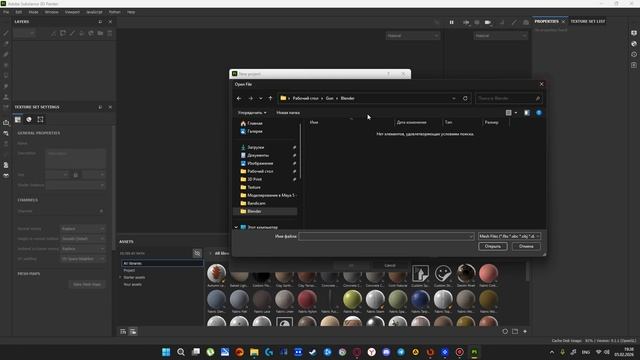This screenshot has width=640, height=360.
Task: Open the Упорядочить menu
Action: pyautogui.click(x=252, y=113)
